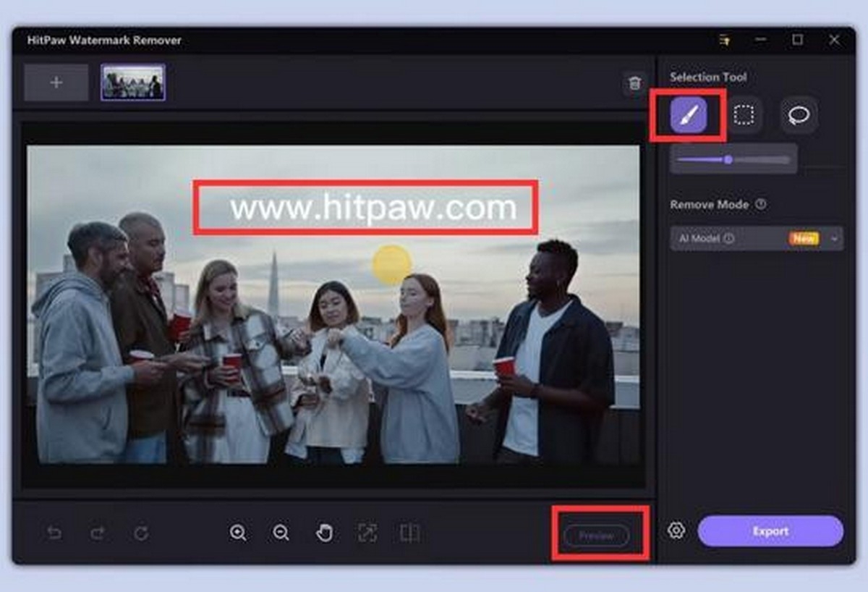Image resolution: width=868 pixels, height=592 pixels.
Task: Click the Redo arrow icon
Action: coord(98,534)
